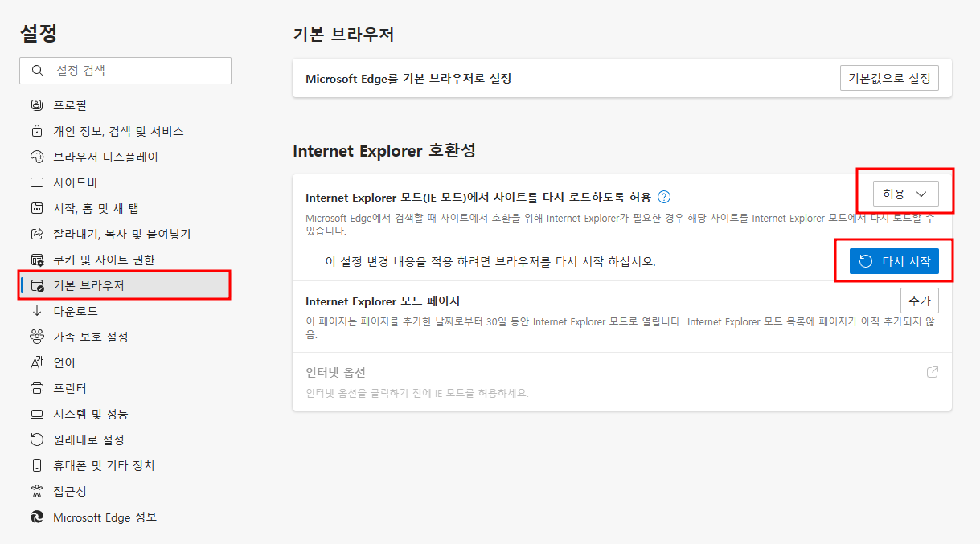Click the cookies and site permissions icon

tap(36, 260)
